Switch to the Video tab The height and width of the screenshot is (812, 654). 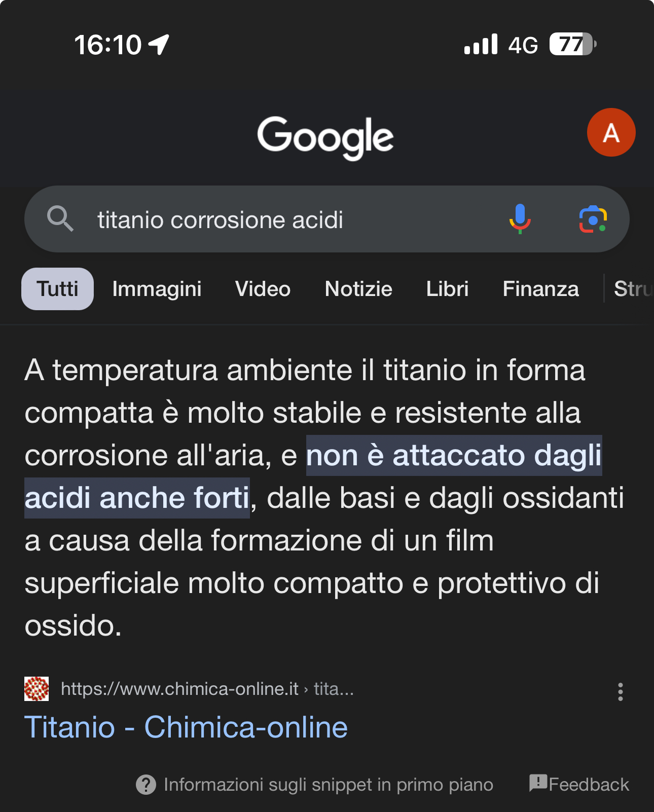point(263,289)
